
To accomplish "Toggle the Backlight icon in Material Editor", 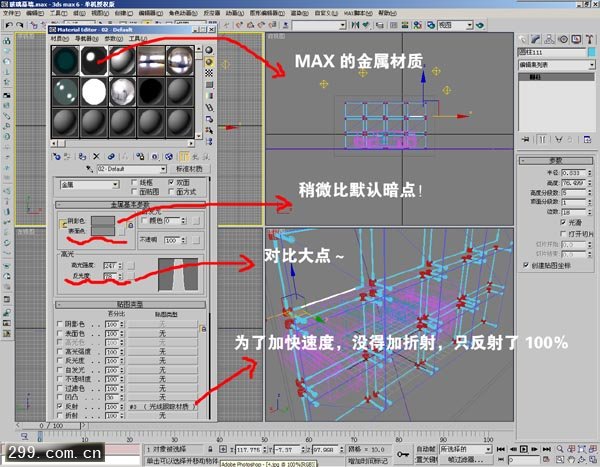I will pos(209,62).
